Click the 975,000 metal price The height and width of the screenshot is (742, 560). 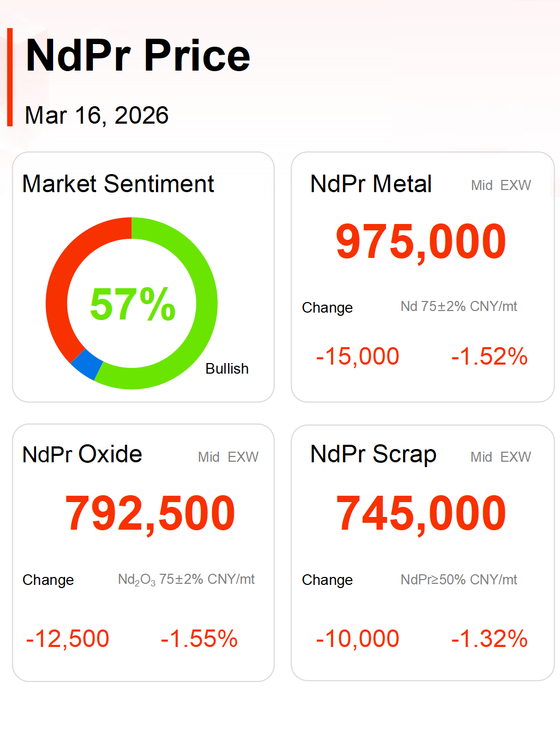click(x=421, y=241)
